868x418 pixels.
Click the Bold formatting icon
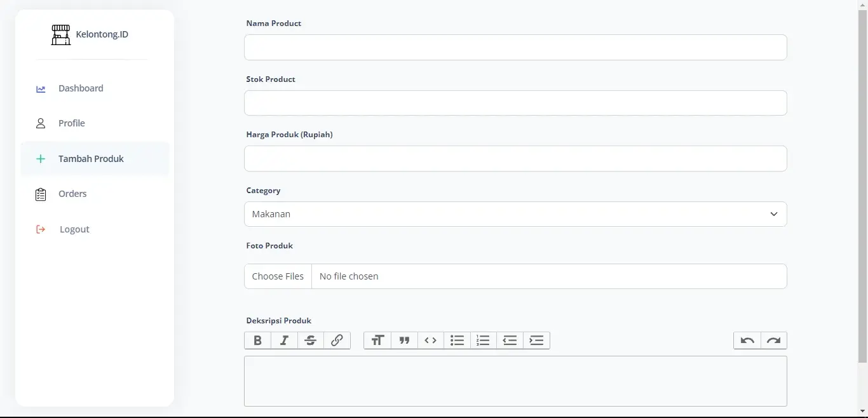click(x=257, y=340)
